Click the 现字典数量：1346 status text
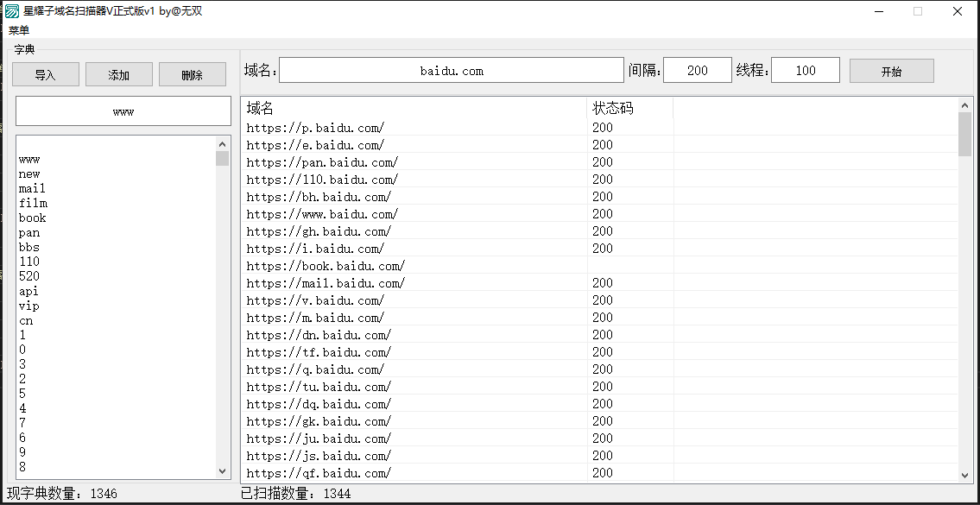The height and width of the screenshot is (505, 980). tap(62, 494)
